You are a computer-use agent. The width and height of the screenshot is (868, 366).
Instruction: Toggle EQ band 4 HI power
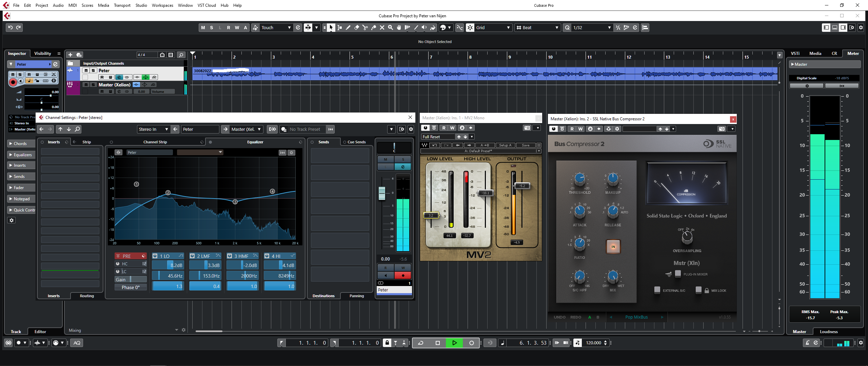(267, 256)
